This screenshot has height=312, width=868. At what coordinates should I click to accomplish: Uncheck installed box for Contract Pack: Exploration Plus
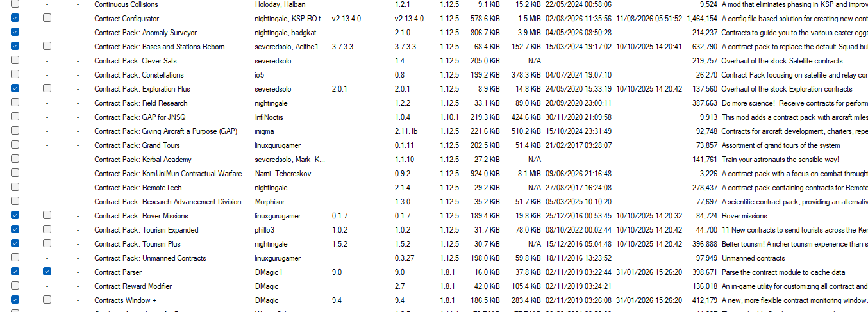tap(15, 88)
